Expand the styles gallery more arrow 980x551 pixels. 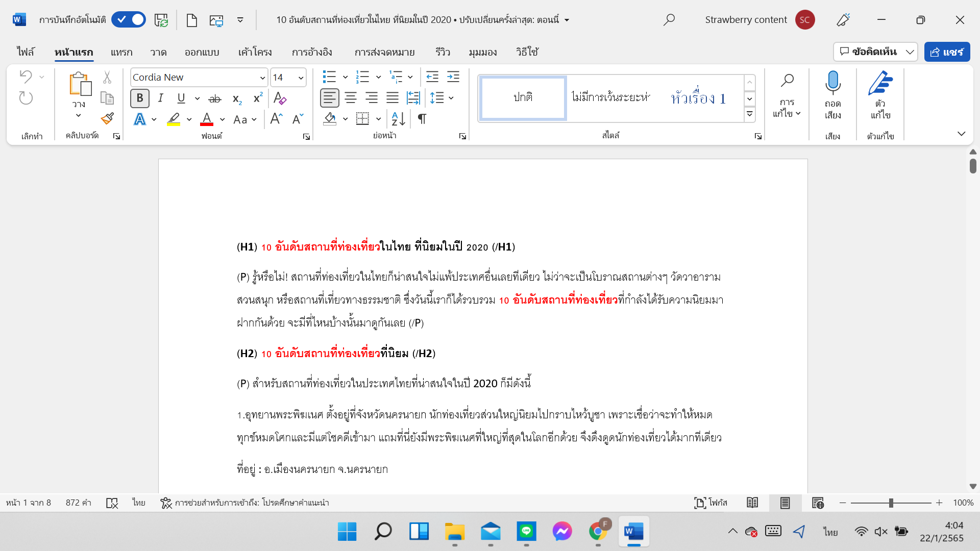(x=750, y=114)
